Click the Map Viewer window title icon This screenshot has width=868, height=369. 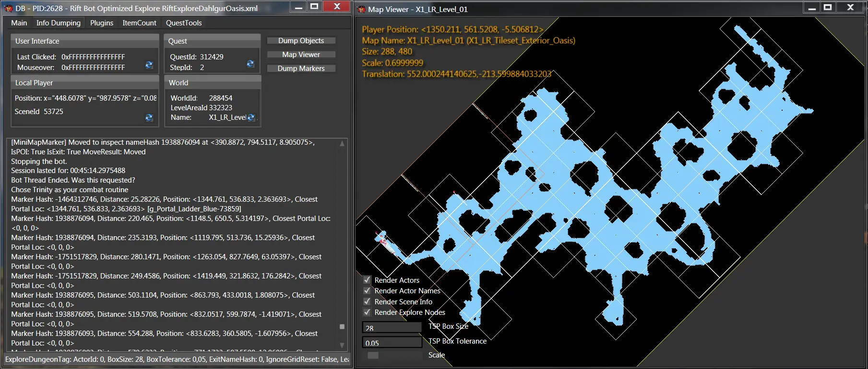tap(361, 9)
